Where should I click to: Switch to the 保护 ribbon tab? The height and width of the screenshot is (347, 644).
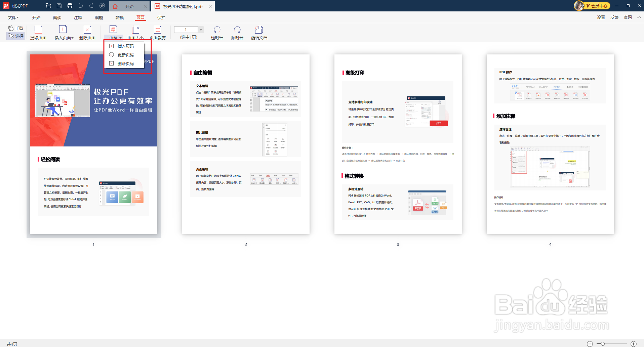[x=161, y=17]
